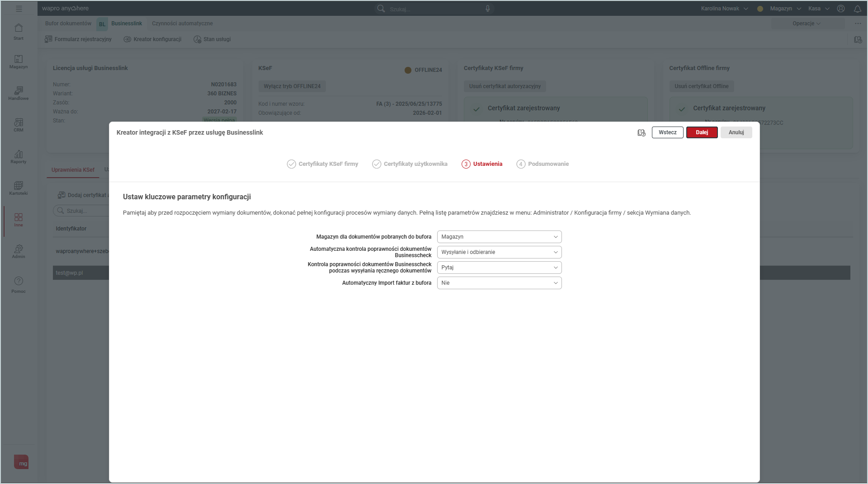868x484 pixels.
Task: Click the Dodaj certyfikat icon
Action: [61, 195]
